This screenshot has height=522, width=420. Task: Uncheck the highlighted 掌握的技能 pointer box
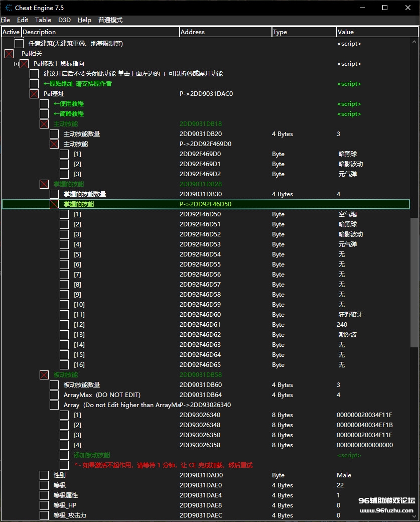click(54, 204)
